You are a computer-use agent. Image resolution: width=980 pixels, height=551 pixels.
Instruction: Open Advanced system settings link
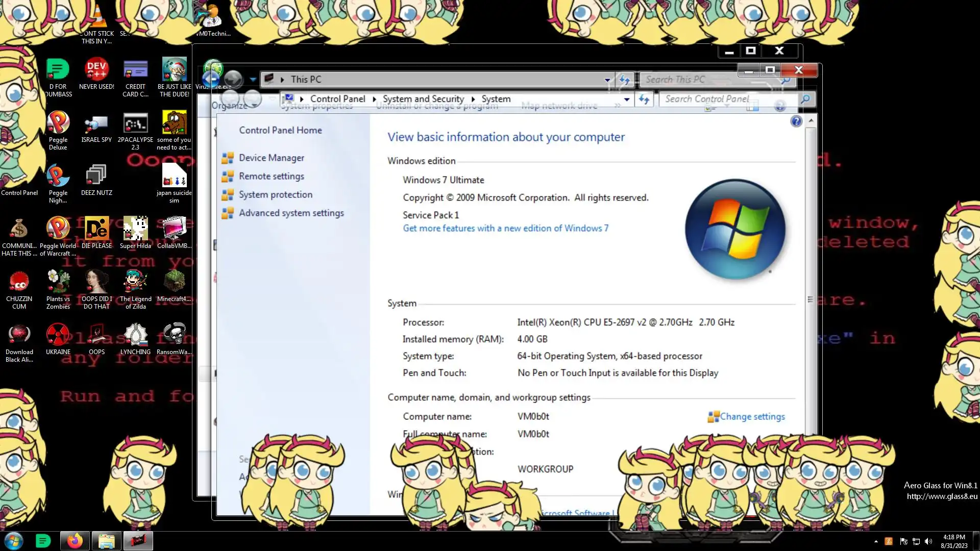pyautogui.click(x=291, y=213)
